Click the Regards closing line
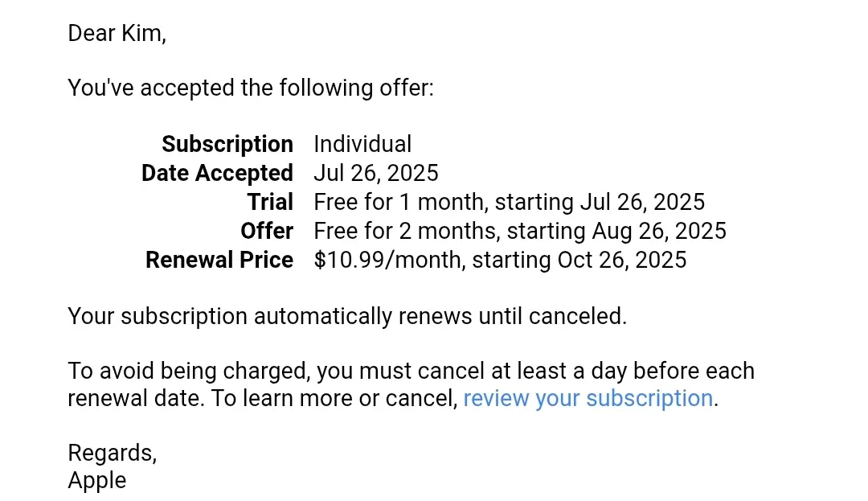The image size is (868, 501). point(113,454)
